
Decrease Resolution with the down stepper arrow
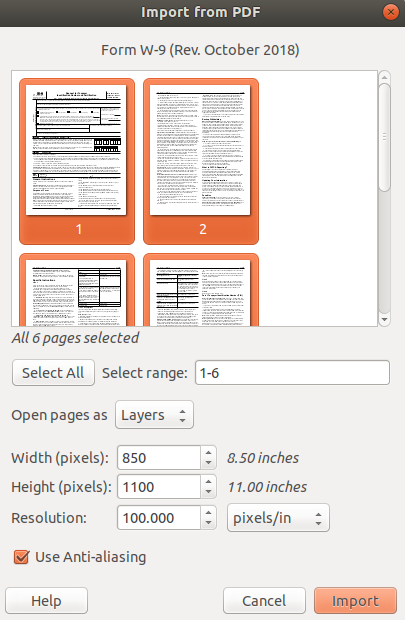[208, 523]
